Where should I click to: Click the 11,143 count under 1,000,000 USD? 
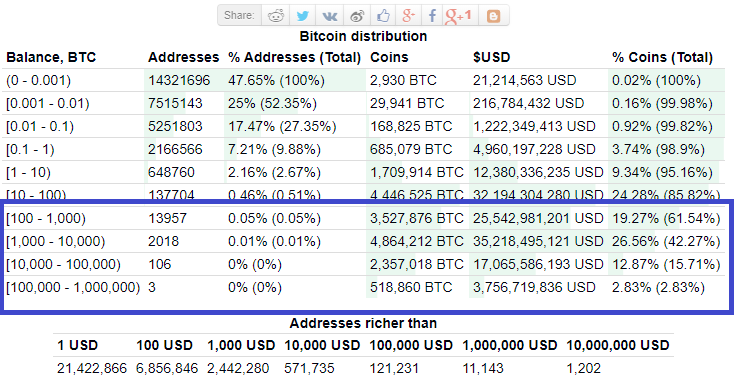(x=483, y=369)
